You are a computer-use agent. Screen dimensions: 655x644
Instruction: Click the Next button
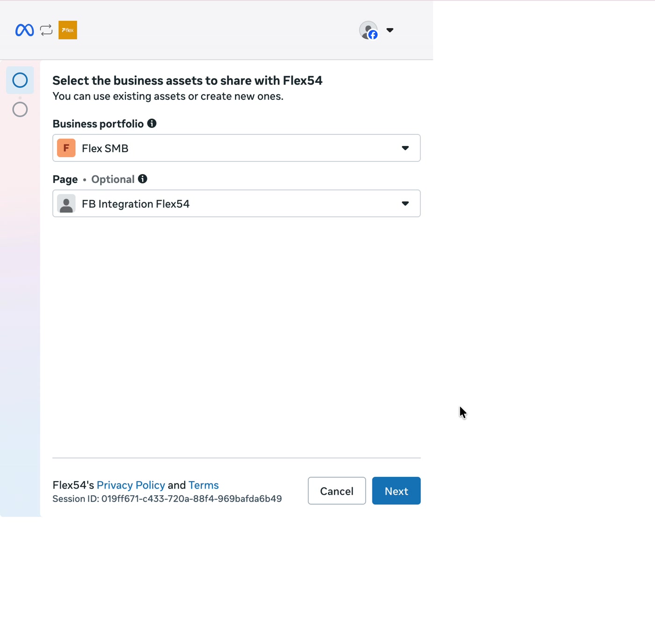396,491
